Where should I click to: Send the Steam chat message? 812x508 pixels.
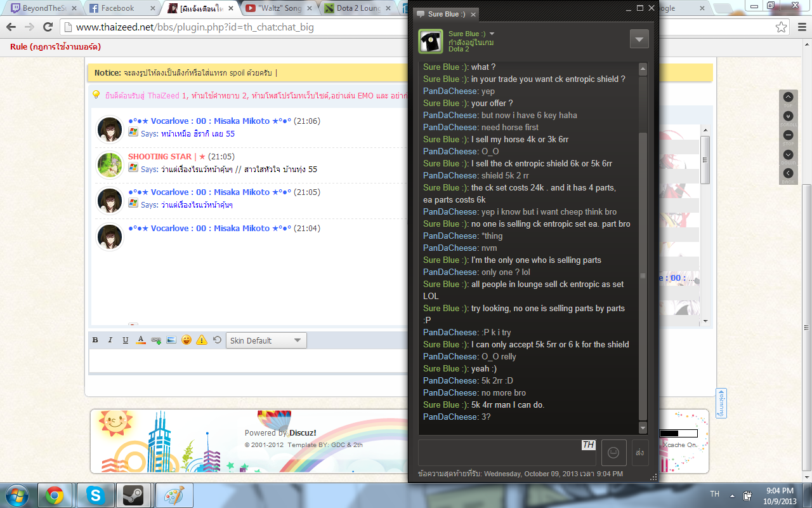pyautogui.click(x=639, y=452)
